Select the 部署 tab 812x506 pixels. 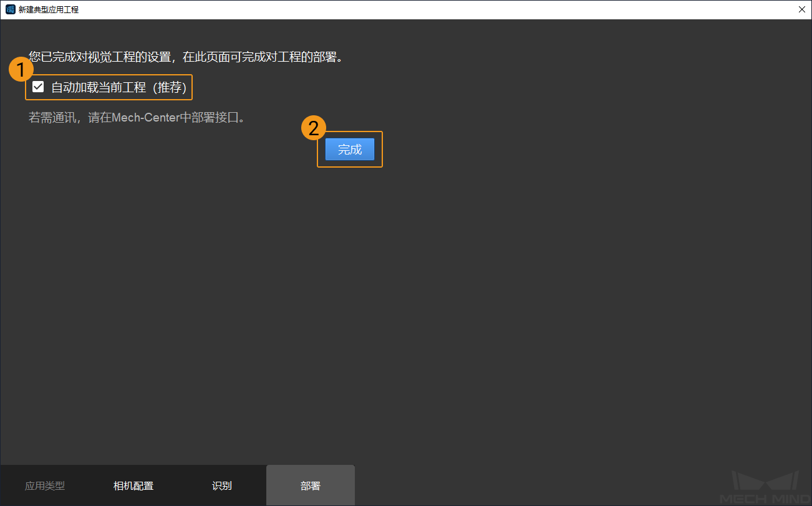[311, 485]
